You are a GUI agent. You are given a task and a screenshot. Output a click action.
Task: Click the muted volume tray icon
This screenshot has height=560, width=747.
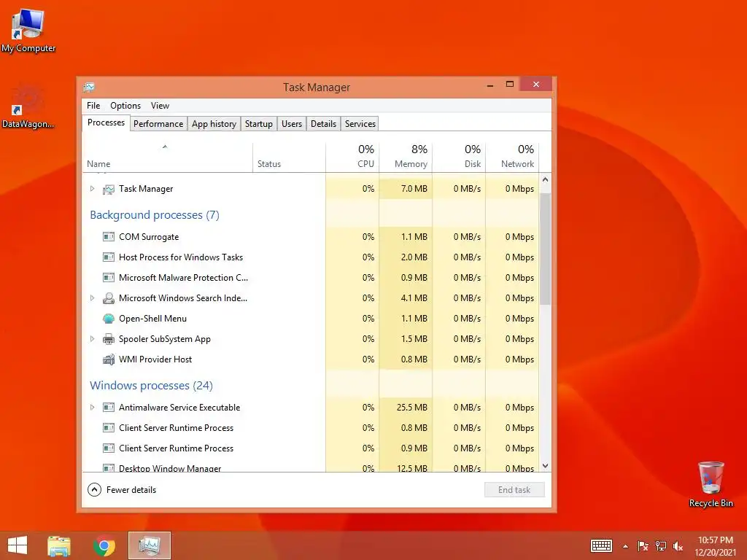(x=678, y=546)
